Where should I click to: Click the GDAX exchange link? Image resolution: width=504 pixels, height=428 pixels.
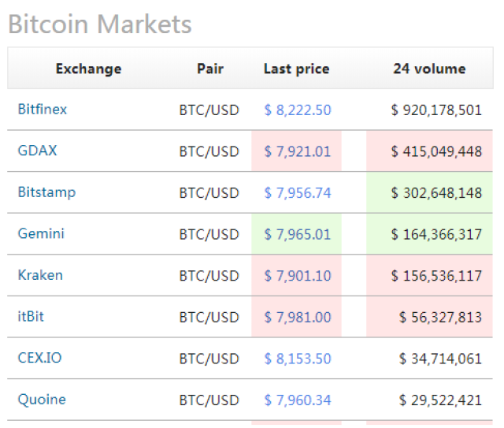(37, 151)
